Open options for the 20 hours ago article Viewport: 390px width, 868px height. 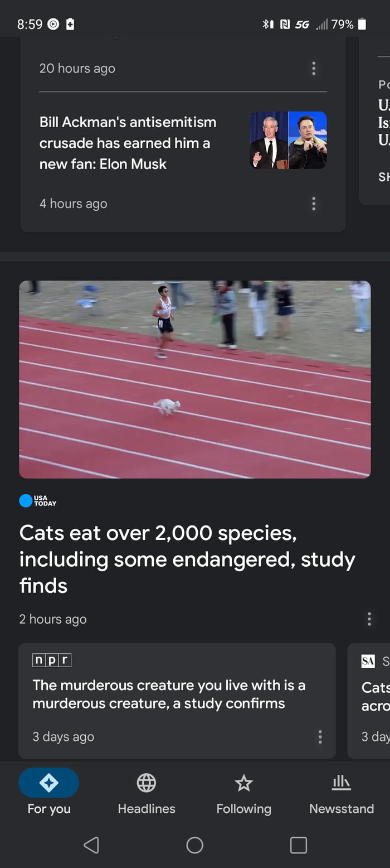pyautogui.click(x=314, y=69)
